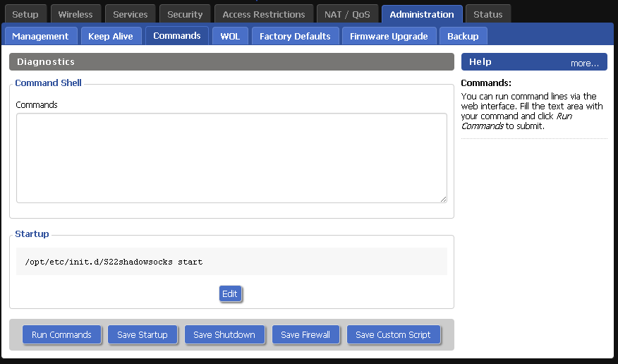Go to Firmware Upgrade sub-tab
This screenshot has height=364, width=618.
[389, 36]
